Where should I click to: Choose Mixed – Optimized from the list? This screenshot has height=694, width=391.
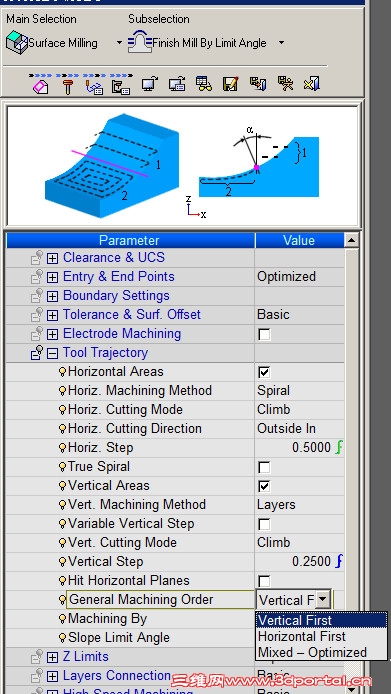pos(321,652)
